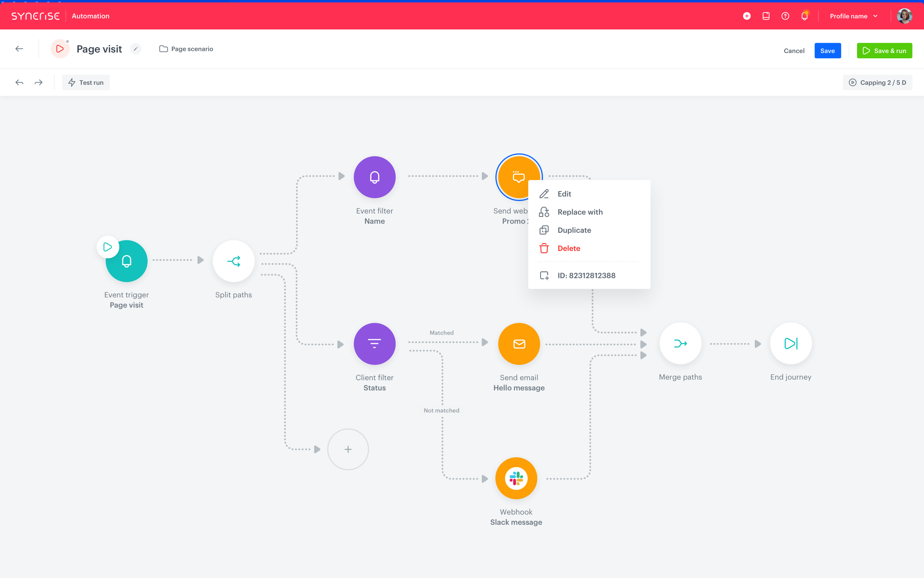The height and width of the screenshot is (578, 924).
Task: Open the Capping 2 / 5 D settings
Action: (877, 83)
